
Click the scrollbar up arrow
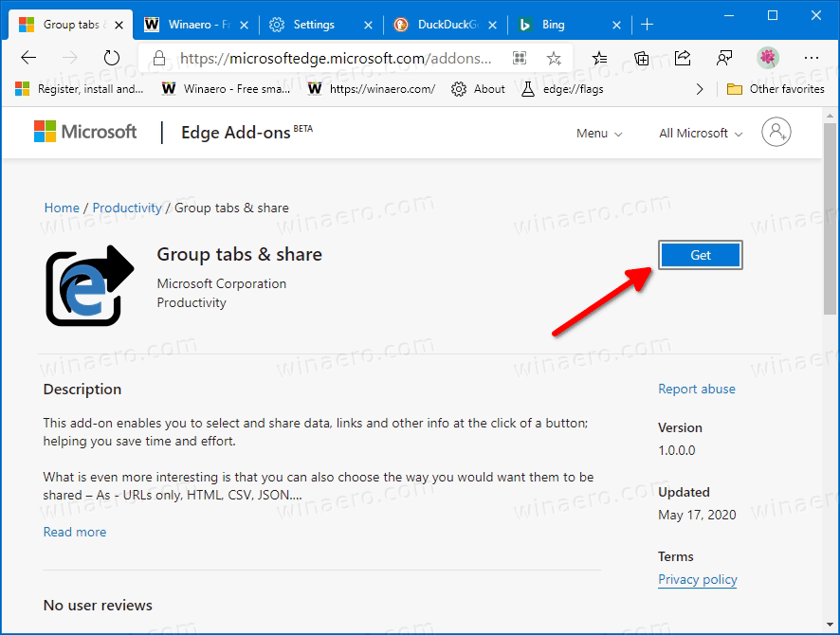[x=830, y=116]
